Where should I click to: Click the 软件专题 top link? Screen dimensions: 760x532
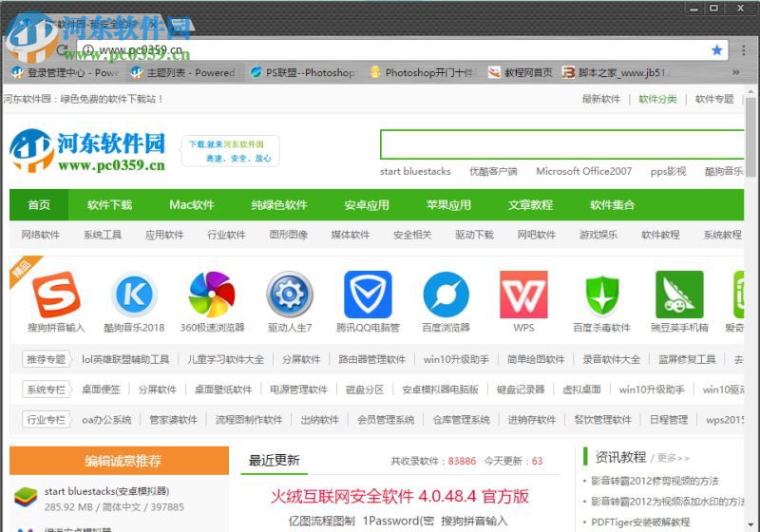click(714, 99)
